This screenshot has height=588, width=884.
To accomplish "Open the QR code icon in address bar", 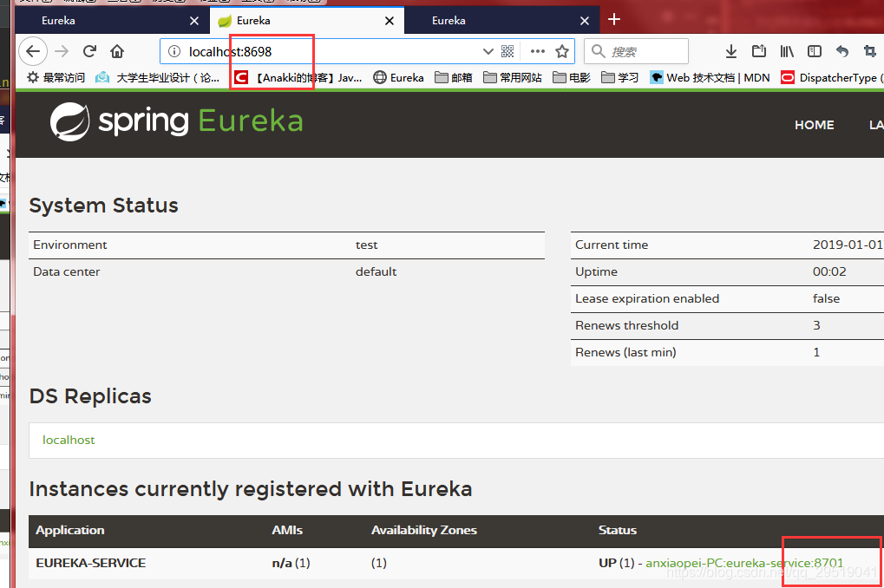I will 507,52.
